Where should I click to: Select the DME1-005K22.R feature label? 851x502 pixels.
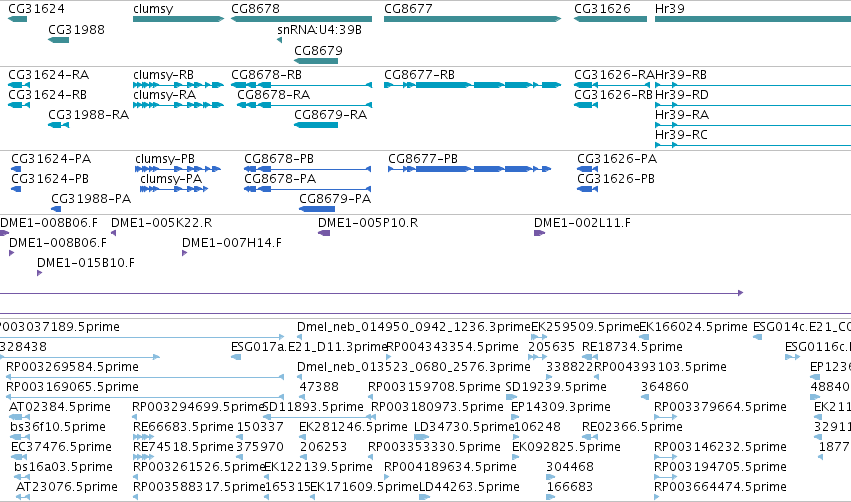(x=162, y=223)
